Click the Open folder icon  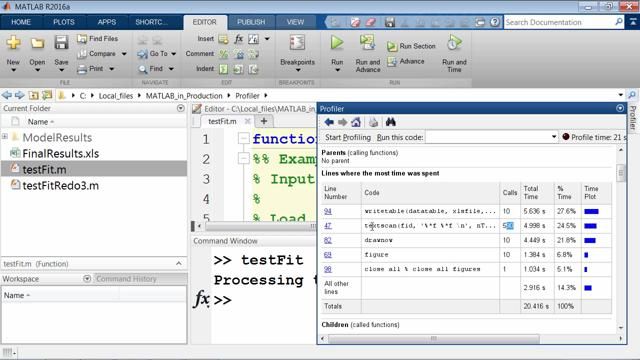click(37, 43)
